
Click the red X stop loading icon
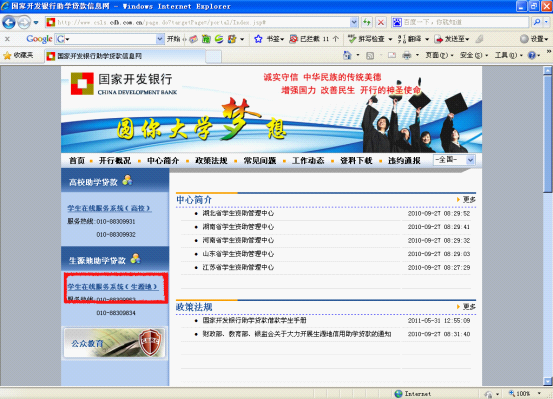point(381,22)
